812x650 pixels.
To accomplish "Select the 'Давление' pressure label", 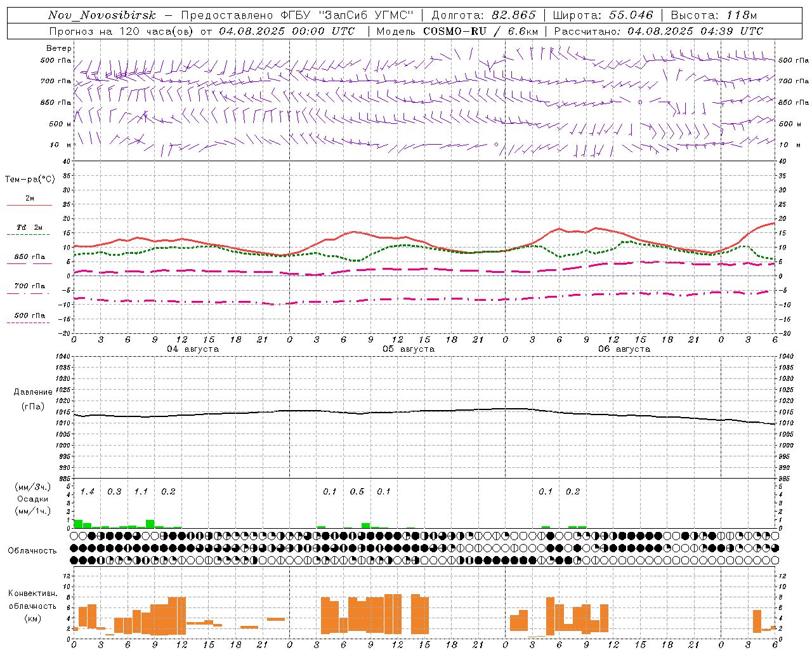I will (33, 392).
